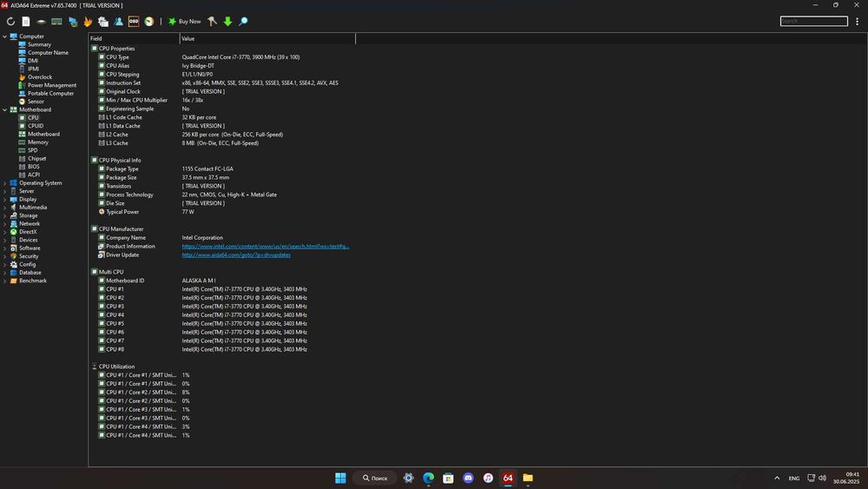Screen dimensions: 868x489
Task: Expand the Display tree node
Action: pos(5,200)
